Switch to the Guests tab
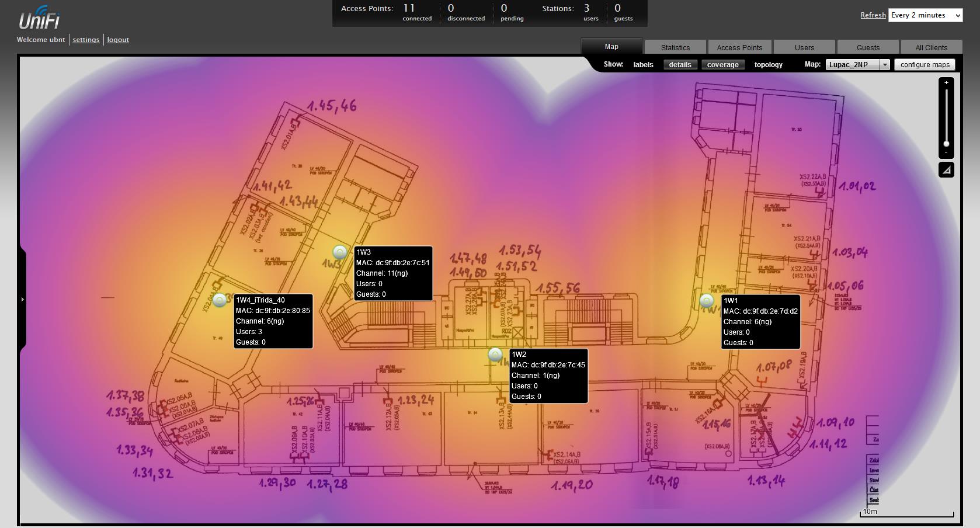Viewport: 980px width, 528px height. 868,47
